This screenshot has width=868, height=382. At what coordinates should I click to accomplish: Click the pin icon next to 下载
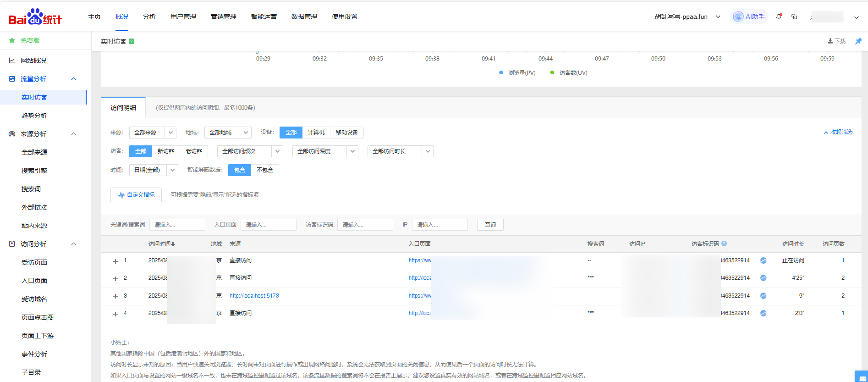click(858, 41)
